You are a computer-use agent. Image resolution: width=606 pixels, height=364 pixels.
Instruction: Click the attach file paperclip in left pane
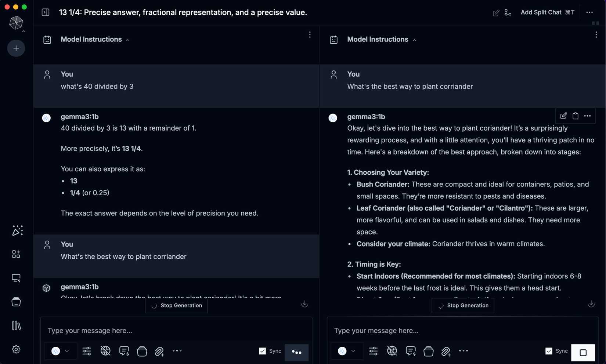coord(159,352)
